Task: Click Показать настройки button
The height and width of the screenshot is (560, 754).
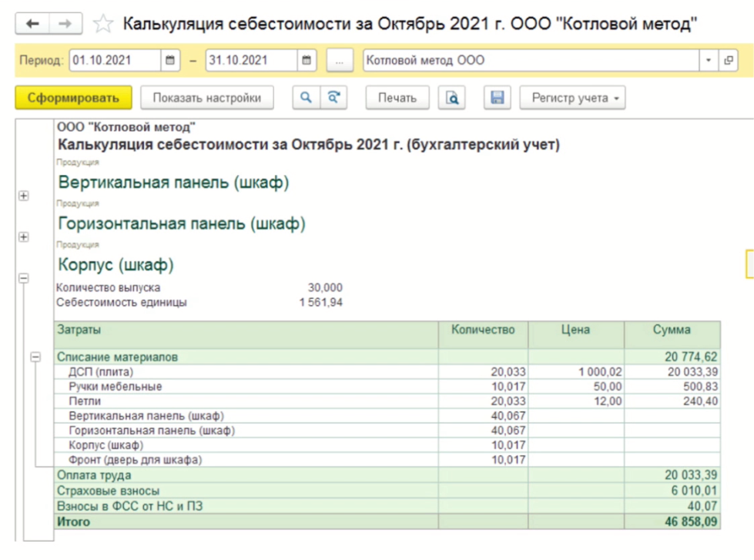Action: 206,98
